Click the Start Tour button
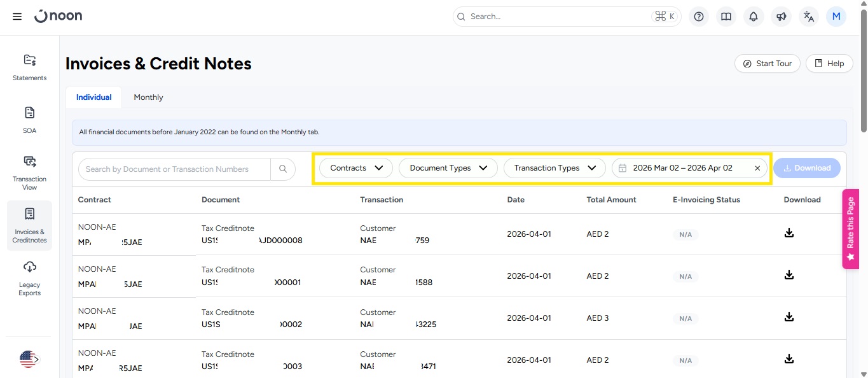The image size is (868, 378). tap(767, 64)
